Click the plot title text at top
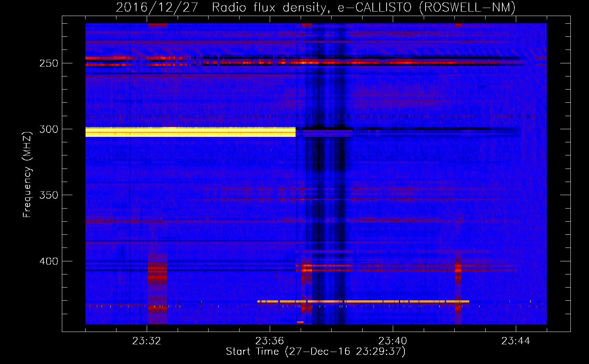 (x=316, y=7)
